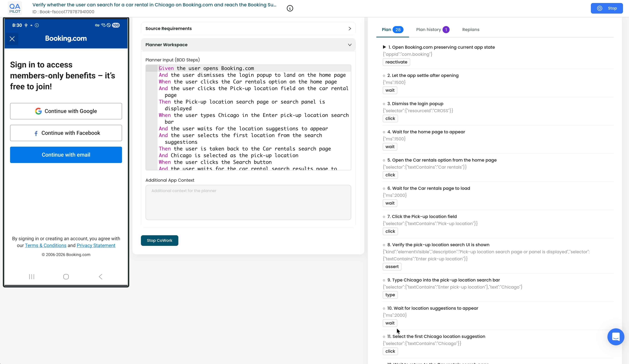The width and height of the screenshot is (629, 364).
Task: Expand the Source Requirements section
Action: pyautogui.click(x=248, y=28)
